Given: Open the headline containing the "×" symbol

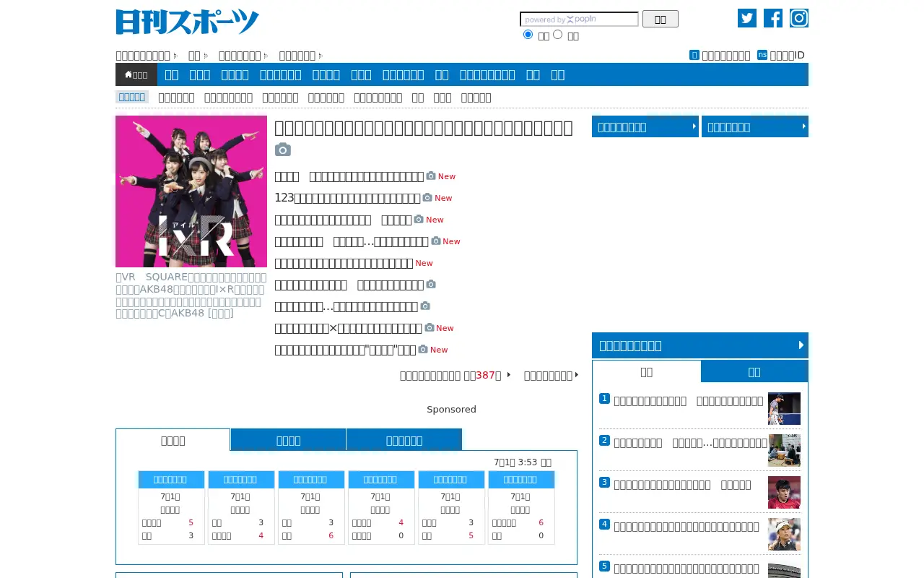Looking at the screenshot, I should (348, 328).
